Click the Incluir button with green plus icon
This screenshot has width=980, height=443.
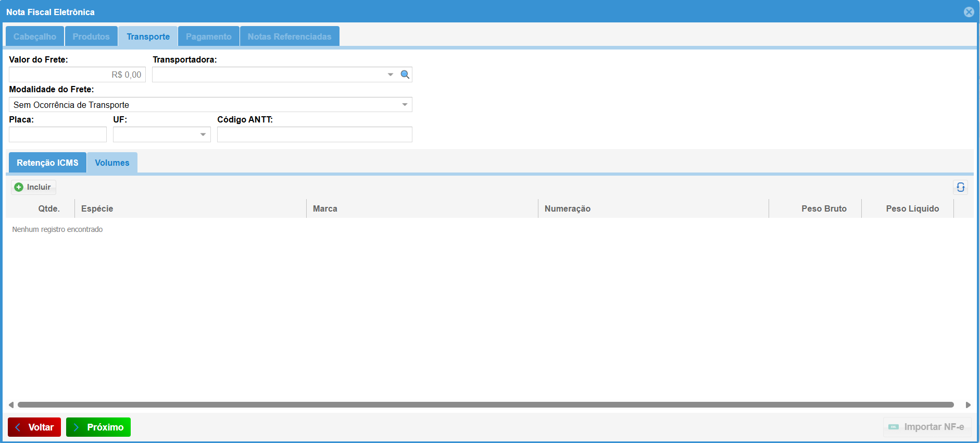[x=33, y=187]
